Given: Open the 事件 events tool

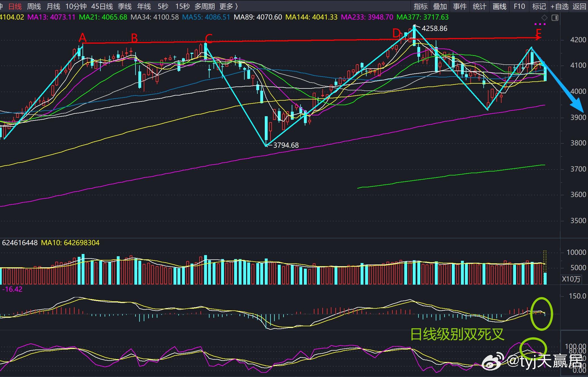Looking at the screenshot, I should (460, 7).
